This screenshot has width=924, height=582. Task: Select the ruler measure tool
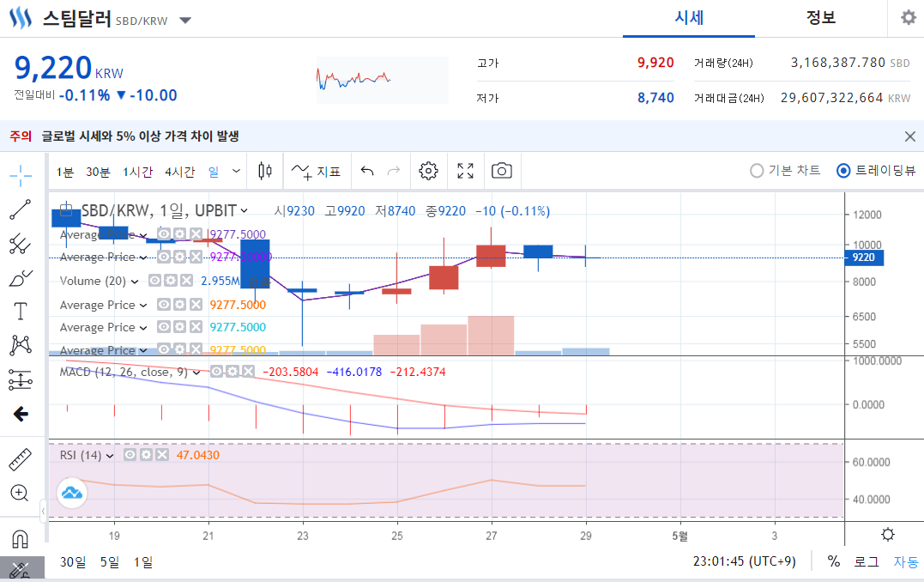(x=20, y=459)
